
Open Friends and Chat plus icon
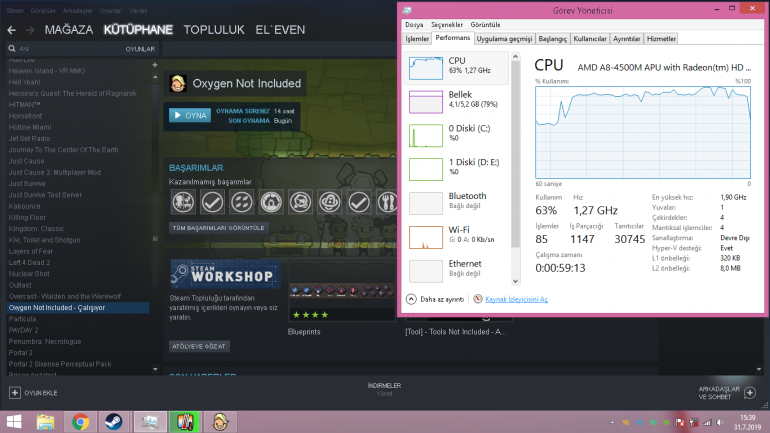click(750, 393)
